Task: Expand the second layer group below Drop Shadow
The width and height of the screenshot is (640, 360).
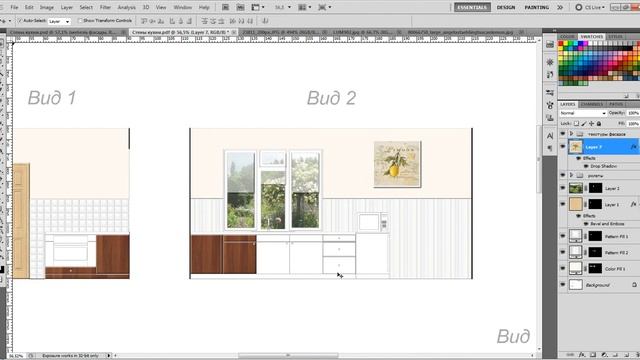Action: (x=571, y=176)
